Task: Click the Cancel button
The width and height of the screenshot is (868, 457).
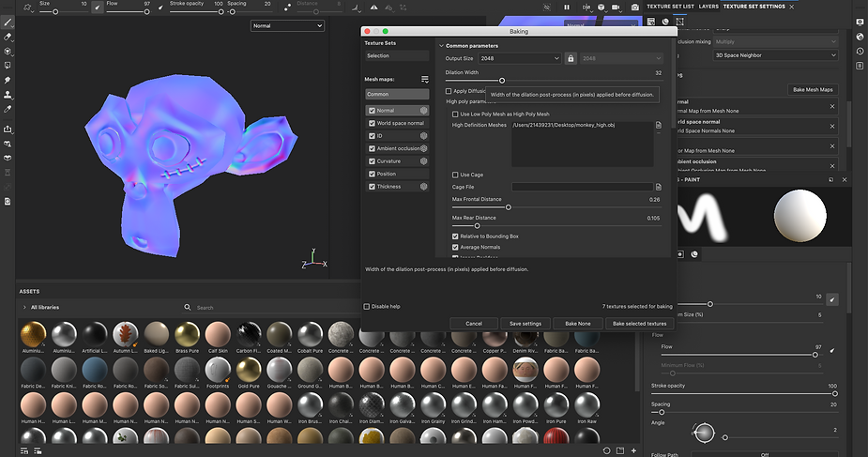Action: click(474, 324)
